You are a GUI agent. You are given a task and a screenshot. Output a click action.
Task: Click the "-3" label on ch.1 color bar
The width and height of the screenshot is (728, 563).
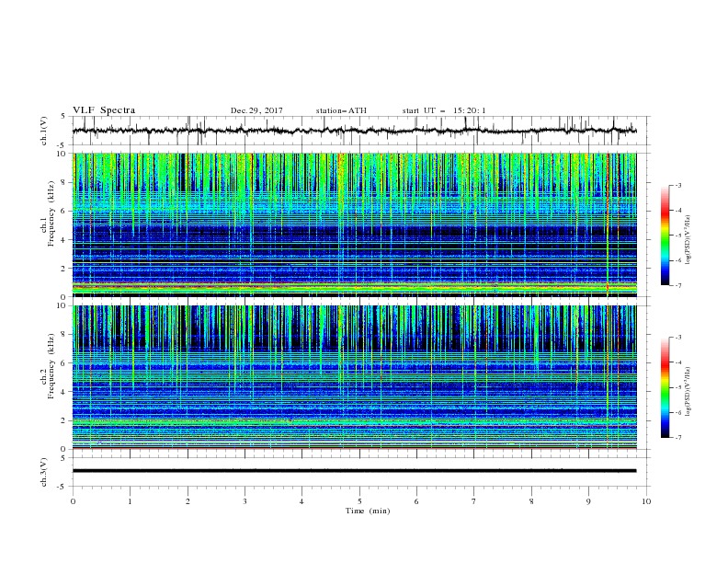[x=677, y=185]
